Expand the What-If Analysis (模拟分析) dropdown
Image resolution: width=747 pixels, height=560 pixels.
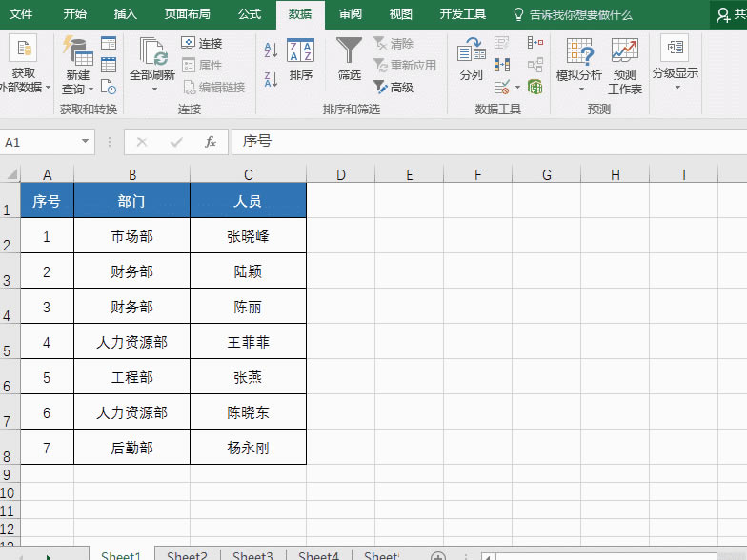(580, 89)
